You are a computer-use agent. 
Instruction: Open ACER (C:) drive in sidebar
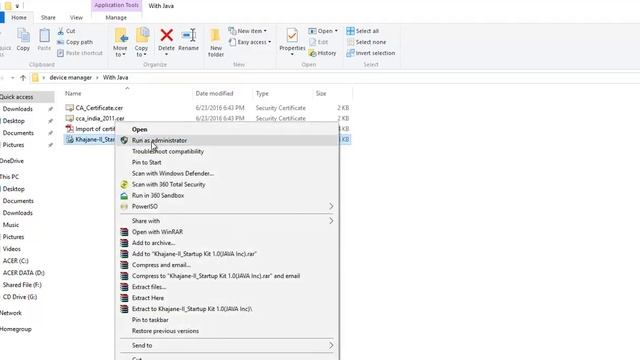(x=16, y=261)
